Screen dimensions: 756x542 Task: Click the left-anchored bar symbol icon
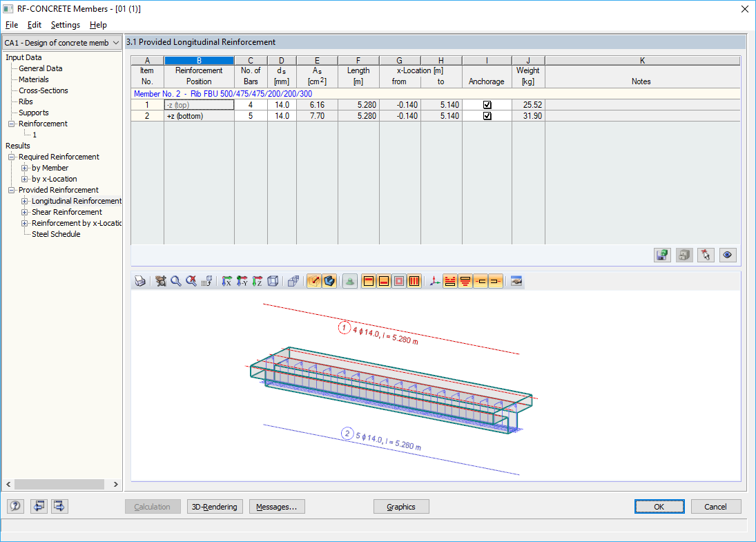click(x=481, y=281)
